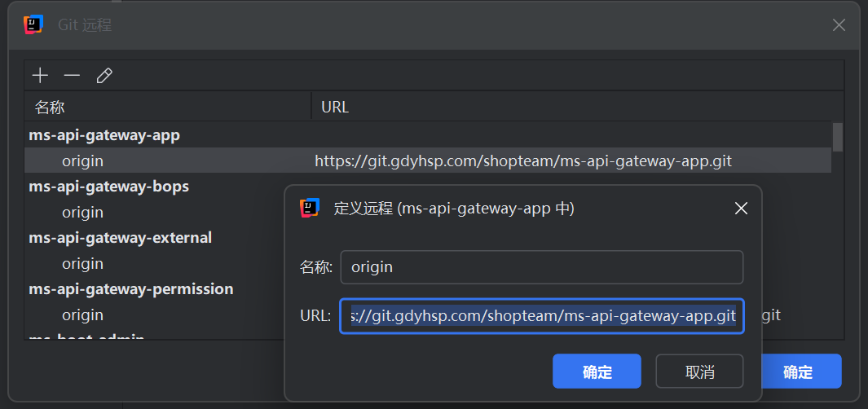Click the minus icon to remove remote

(72, 76)
